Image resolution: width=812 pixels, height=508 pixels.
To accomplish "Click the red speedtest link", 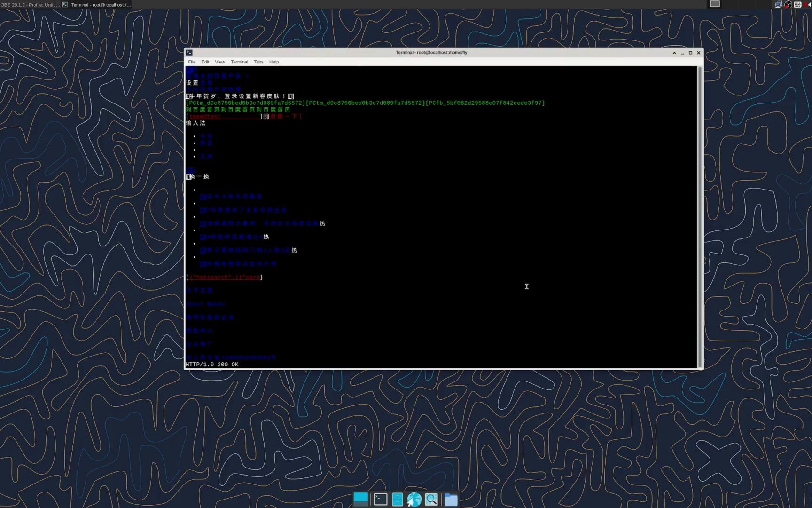I will tap(205, 116).
